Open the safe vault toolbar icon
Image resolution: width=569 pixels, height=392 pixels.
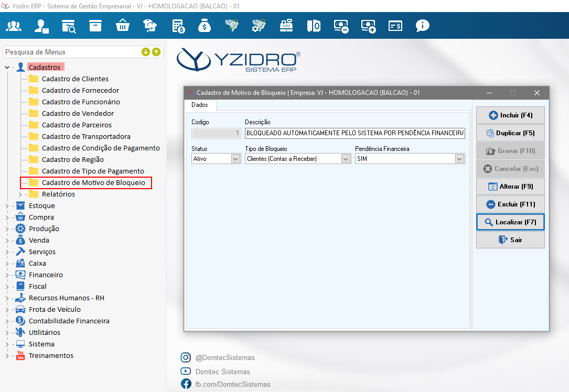314,26
